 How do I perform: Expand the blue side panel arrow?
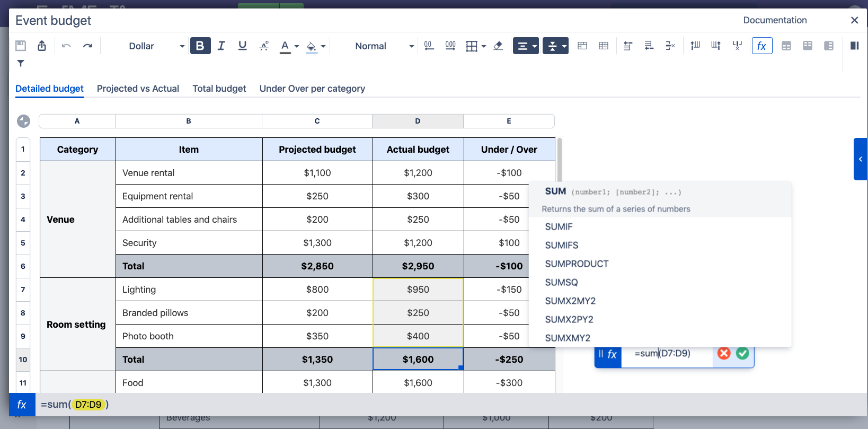861,159
